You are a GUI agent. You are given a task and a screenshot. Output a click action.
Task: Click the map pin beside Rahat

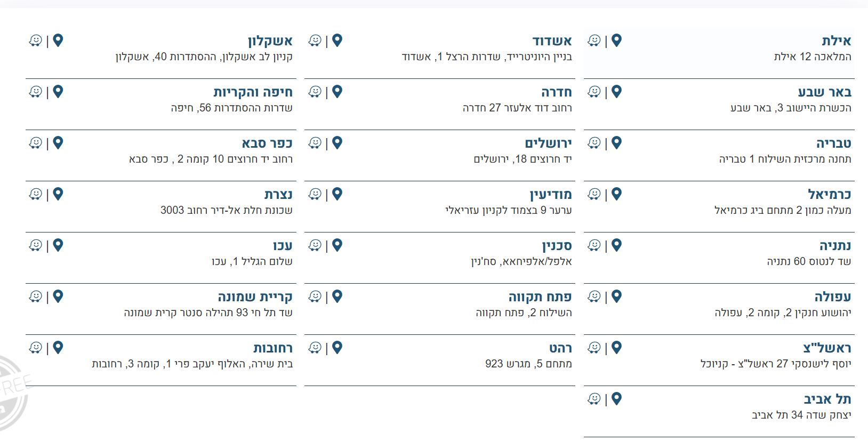[337, 348]
